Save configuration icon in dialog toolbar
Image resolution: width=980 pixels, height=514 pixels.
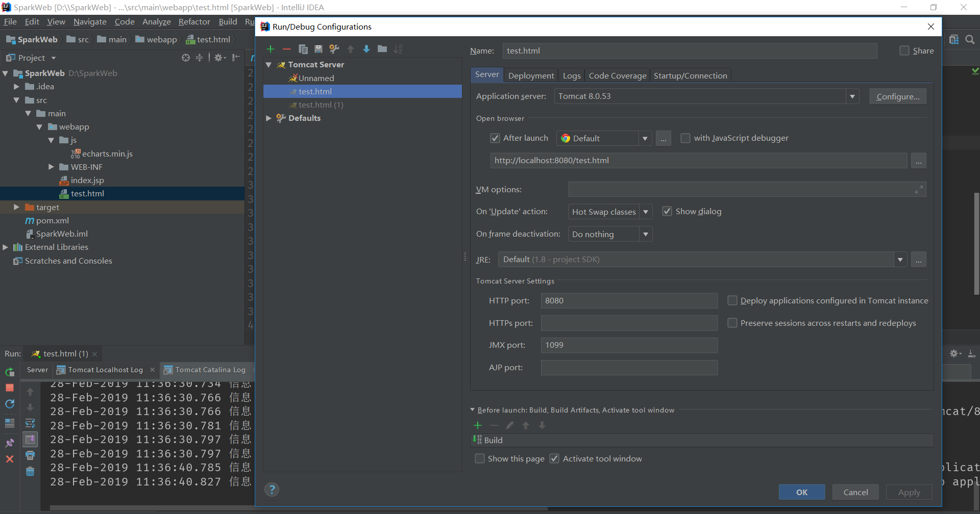pos(318,49)
